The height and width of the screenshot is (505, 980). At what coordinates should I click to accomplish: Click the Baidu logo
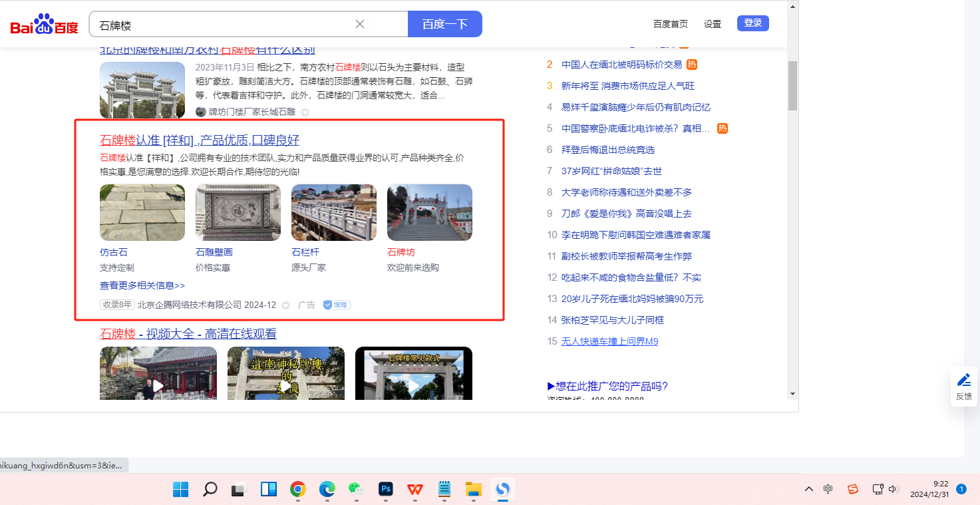click(44, 25)
